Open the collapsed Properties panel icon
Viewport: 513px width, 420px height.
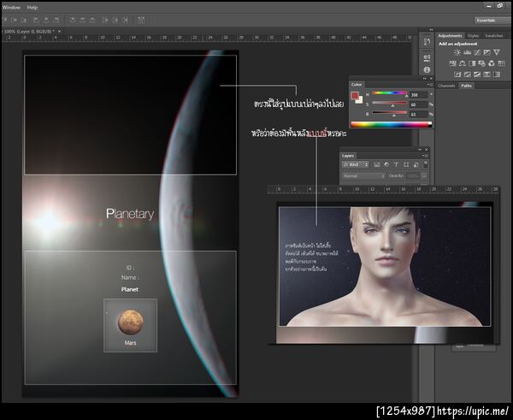427,58
